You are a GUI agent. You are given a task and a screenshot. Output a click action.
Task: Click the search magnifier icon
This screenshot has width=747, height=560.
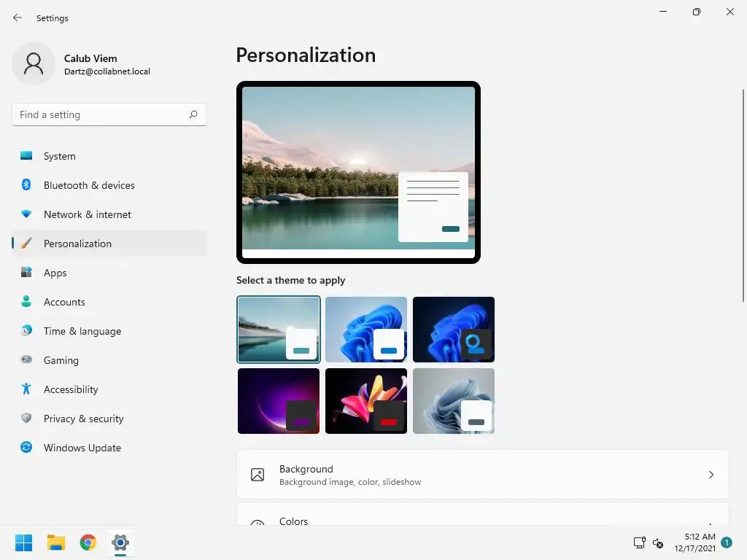pos(193,114)
